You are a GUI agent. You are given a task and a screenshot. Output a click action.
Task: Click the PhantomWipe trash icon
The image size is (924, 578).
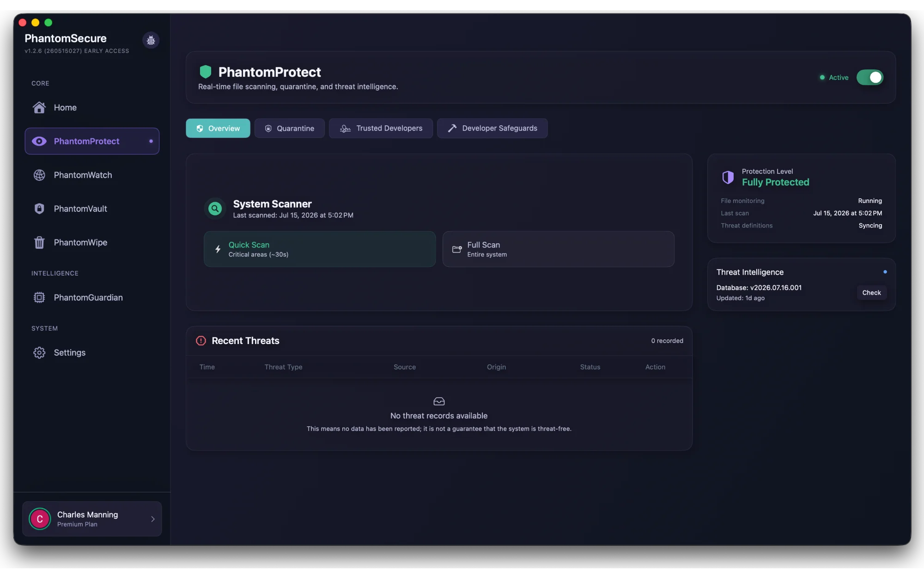click(39, 242)
